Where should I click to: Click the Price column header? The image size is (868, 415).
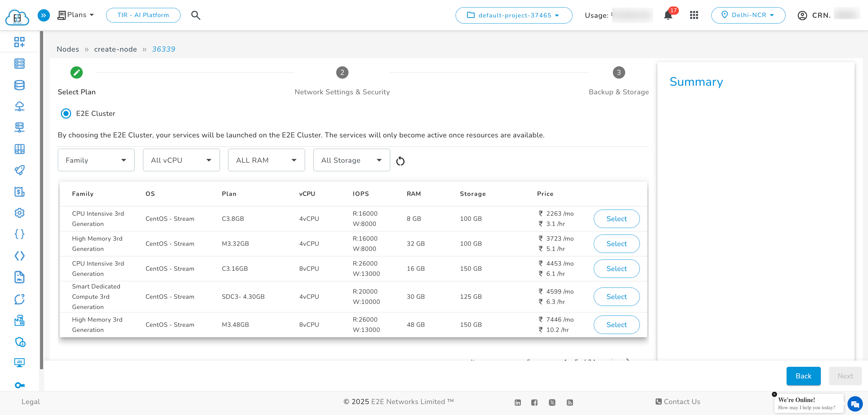[545, 194]
